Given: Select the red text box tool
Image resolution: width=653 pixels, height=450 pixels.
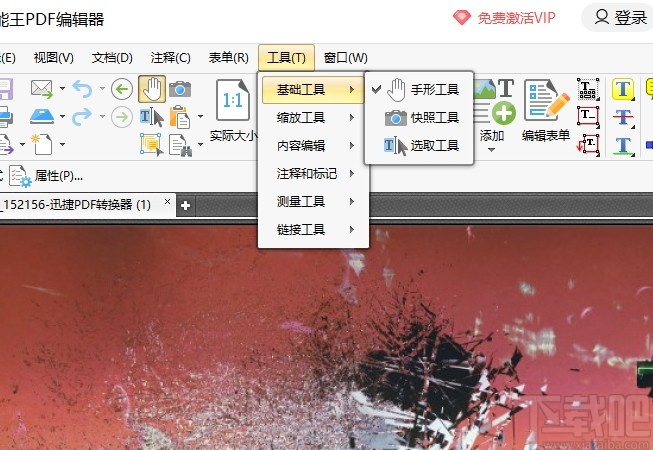Looking at the screenshot, I should click(588, 117).
